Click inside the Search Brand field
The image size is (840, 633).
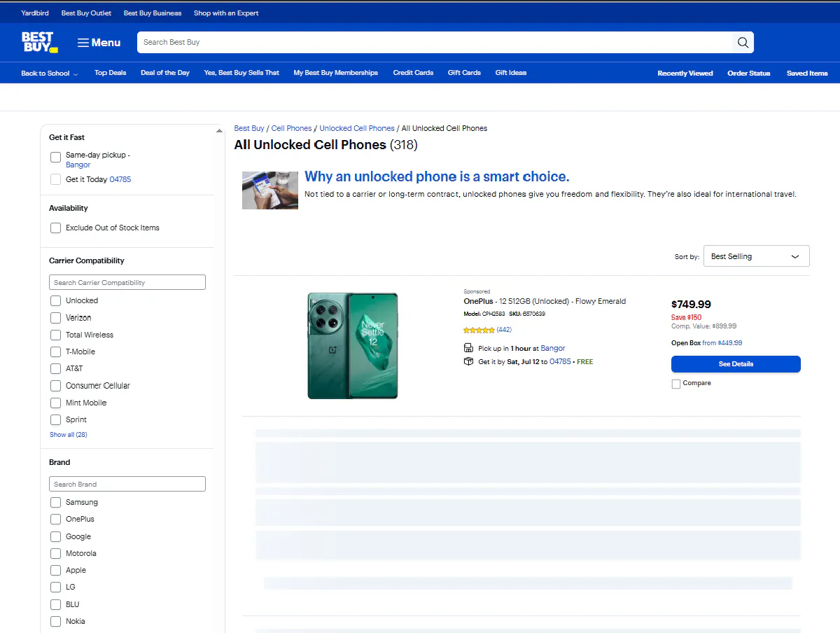(127, 484)
